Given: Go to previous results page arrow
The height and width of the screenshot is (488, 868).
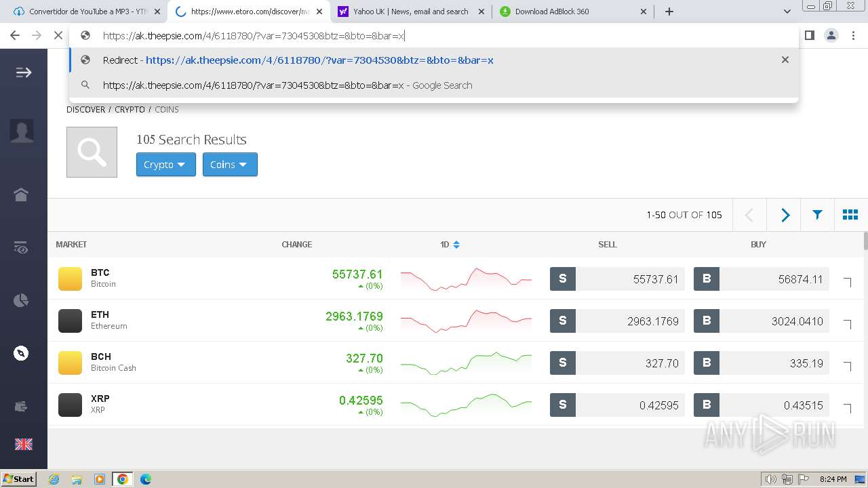Looking at the screenshot, I should click(x=749, y=215).
